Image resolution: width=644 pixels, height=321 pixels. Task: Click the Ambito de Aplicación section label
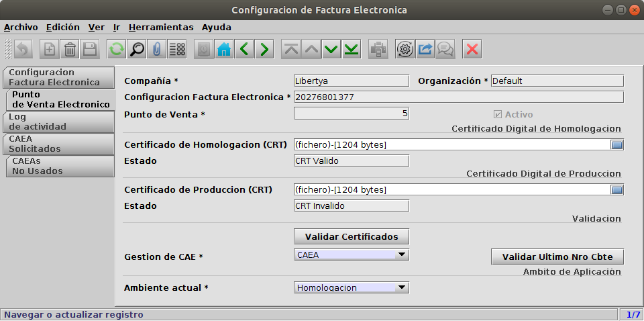tap(572, 272)
